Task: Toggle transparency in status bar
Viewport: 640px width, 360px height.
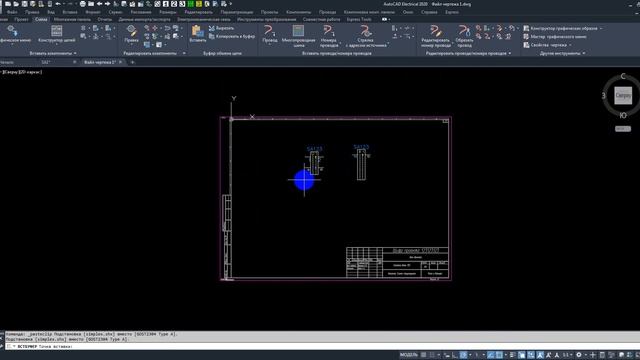Action: click(x=522, y=355)
